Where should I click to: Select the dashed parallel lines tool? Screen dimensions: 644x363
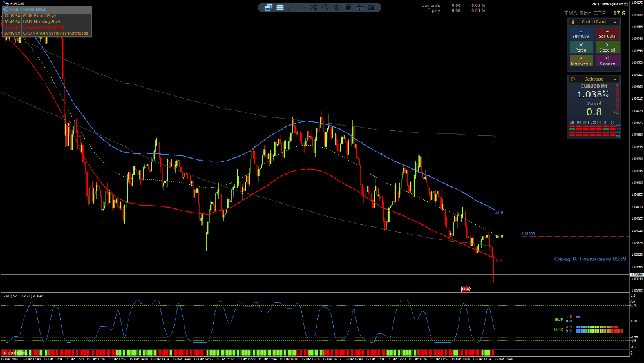click(303, 7)
